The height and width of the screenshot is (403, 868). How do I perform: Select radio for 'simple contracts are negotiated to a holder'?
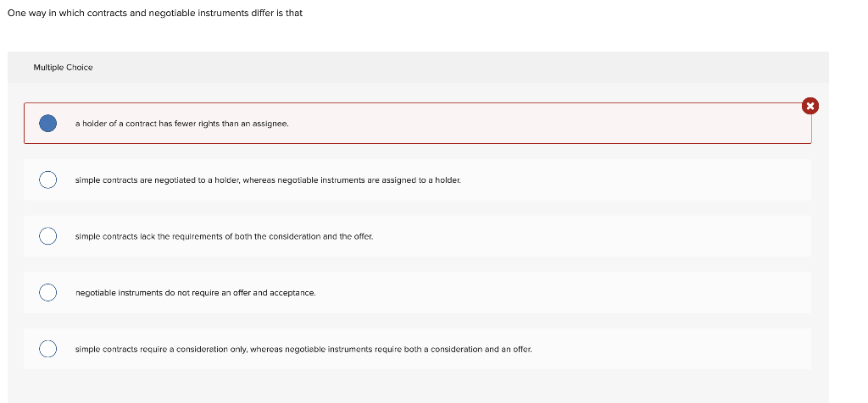[x=48, y=179]
